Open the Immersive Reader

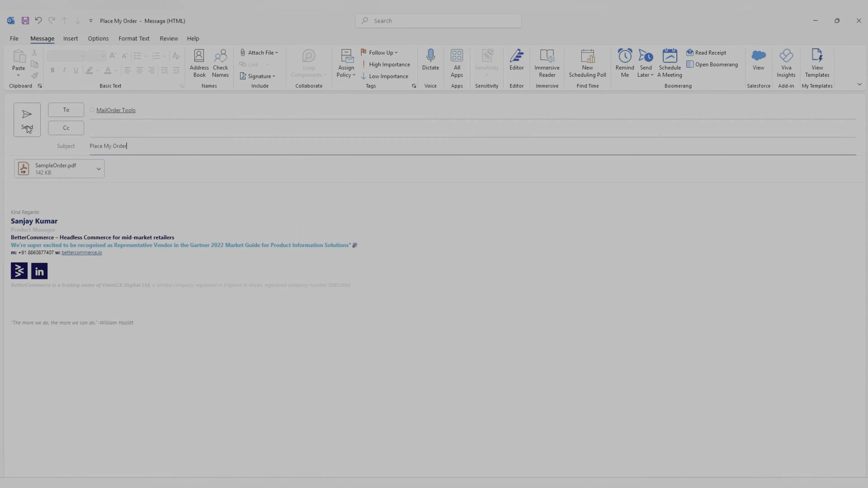(547, 63)
